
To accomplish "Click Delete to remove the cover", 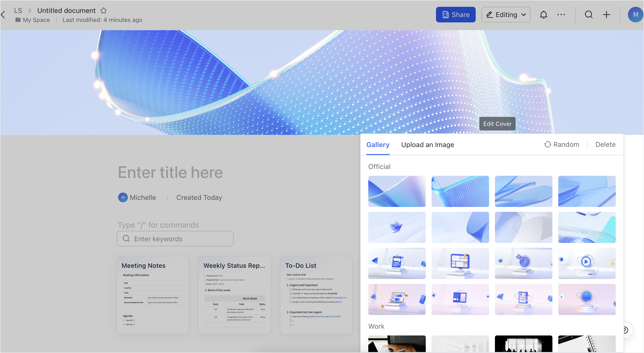I will [605, 144].
